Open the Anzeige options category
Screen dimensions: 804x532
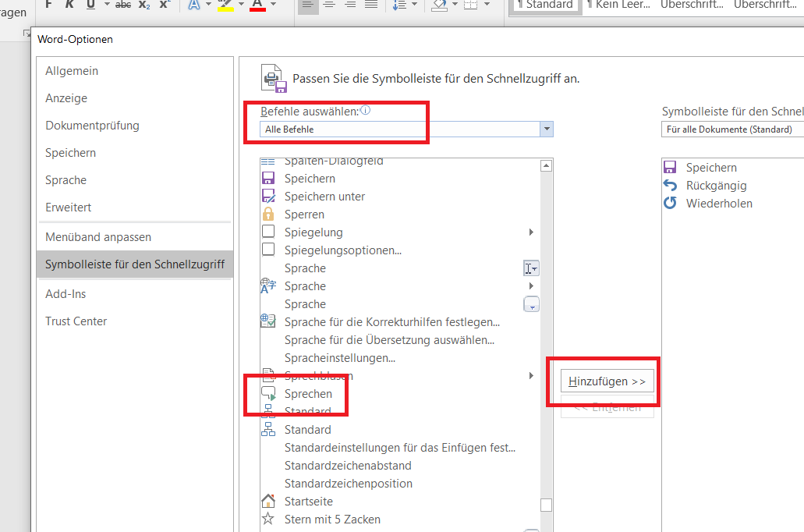136,98
